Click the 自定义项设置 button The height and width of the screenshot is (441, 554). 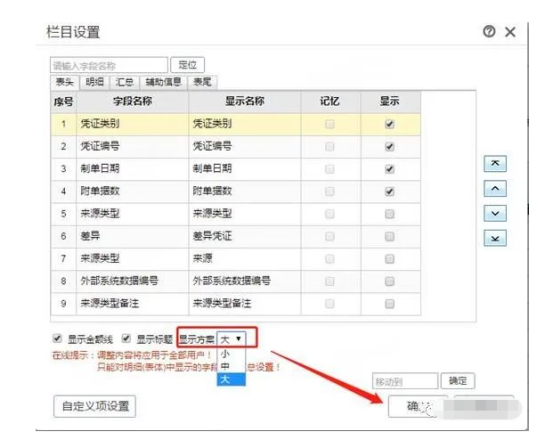pos(95,406)
